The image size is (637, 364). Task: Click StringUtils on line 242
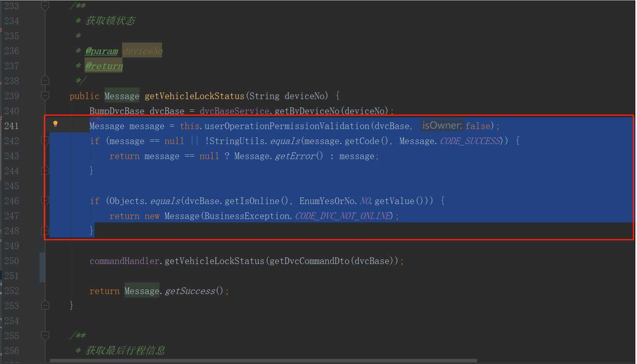click(x=237, y=141)
